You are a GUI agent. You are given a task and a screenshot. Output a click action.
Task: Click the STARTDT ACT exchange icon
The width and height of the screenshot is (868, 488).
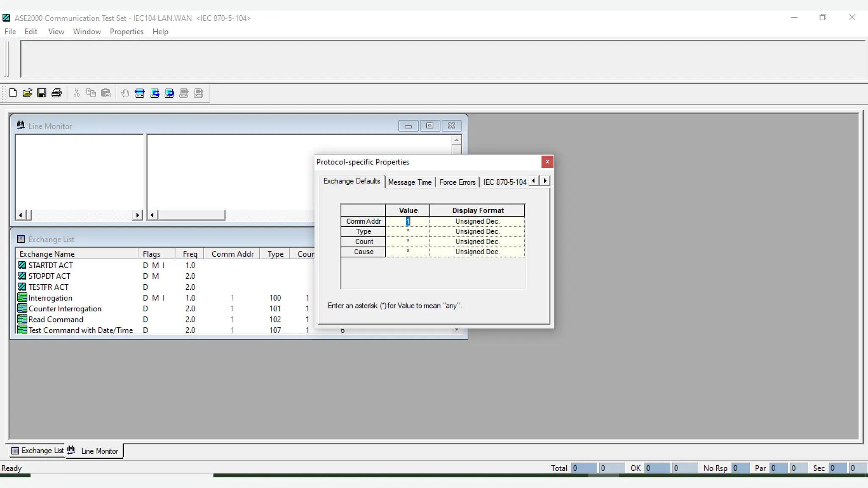click(x=22, y=265)
